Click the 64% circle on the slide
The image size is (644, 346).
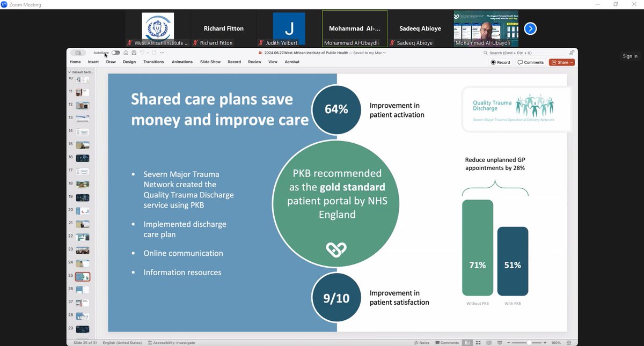coord(336,109)
